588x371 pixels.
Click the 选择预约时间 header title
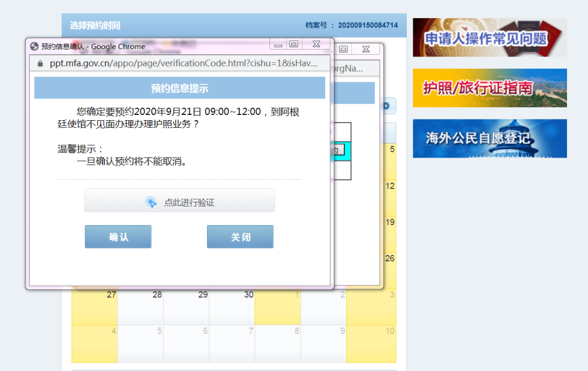95,26
